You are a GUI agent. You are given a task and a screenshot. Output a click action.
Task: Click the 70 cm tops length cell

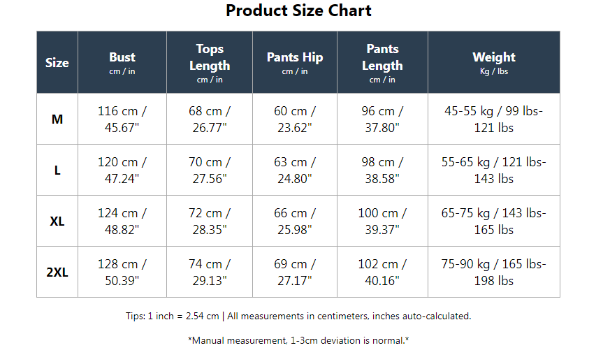pyautogui.click(x=210, y=170)
